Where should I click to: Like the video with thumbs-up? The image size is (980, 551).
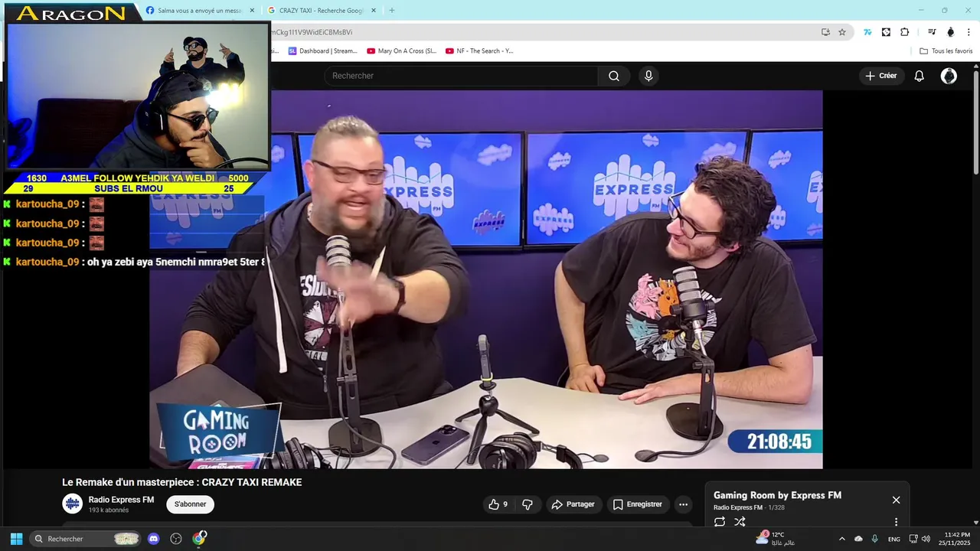pyautogui.click(x=498, y=504)
